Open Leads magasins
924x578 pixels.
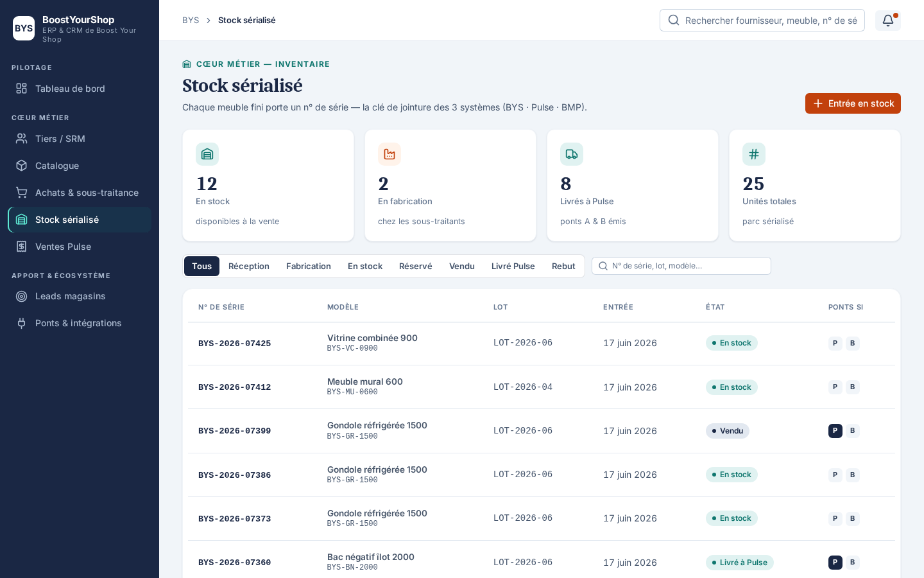tap(80, 296)
